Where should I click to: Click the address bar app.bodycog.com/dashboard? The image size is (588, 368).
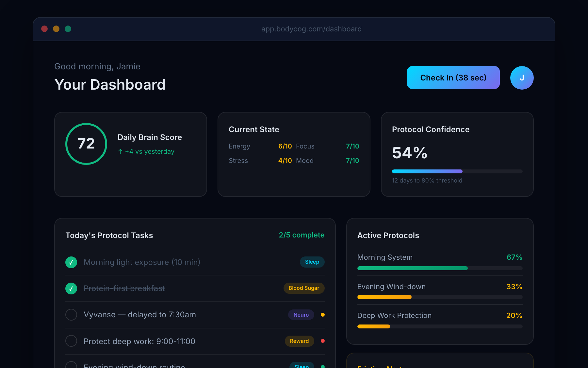tap(311, 29)
